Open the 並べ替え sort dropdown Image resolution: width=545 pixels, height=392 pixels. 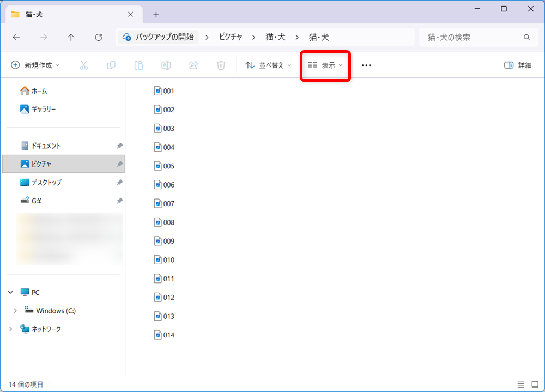268,65
